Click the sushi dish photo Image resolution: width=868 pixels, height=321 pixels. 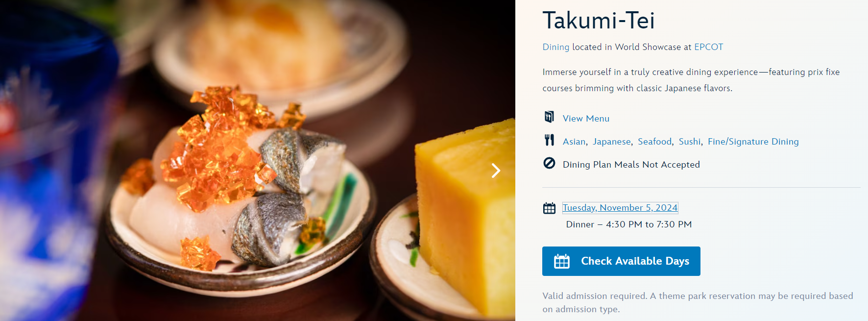(x=257, y=160)
